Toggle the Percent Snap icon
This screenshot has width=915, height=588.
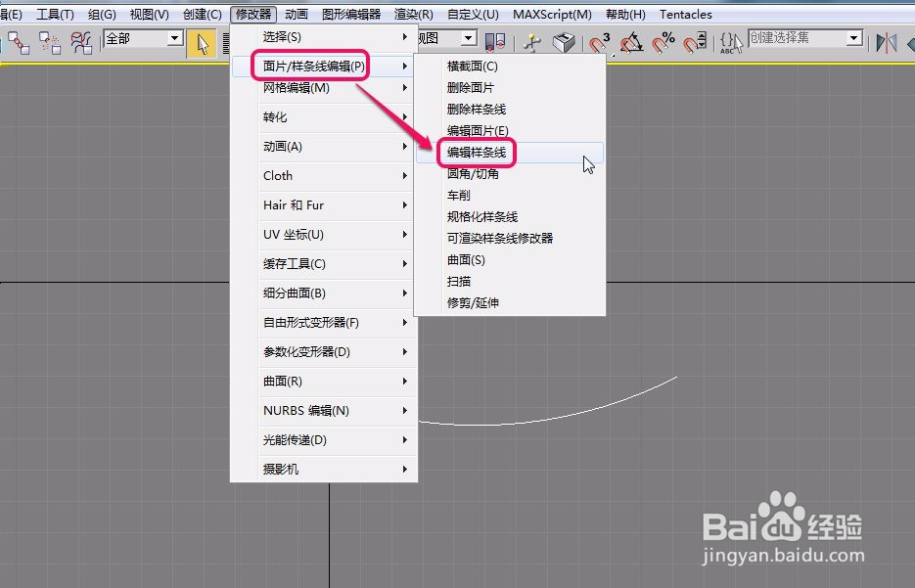(663, 43)
